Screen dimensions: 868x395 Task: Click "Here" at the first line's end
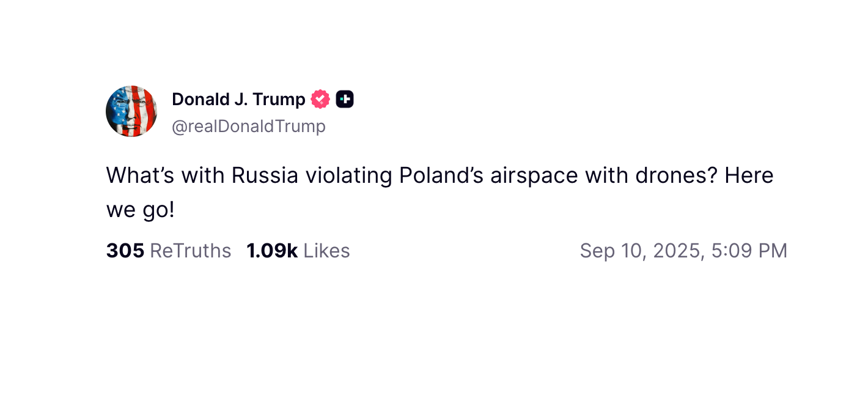point(749,176)
